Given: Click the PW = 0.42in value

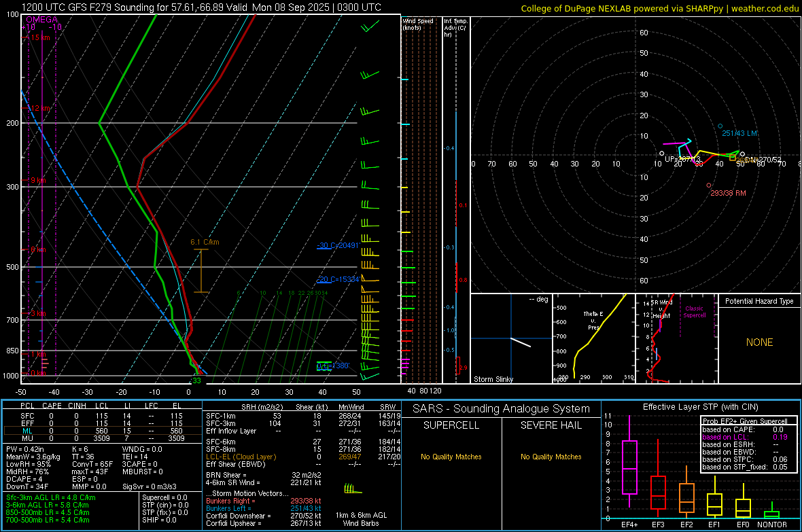Looking at the screenshot, I should click(25, 449).
